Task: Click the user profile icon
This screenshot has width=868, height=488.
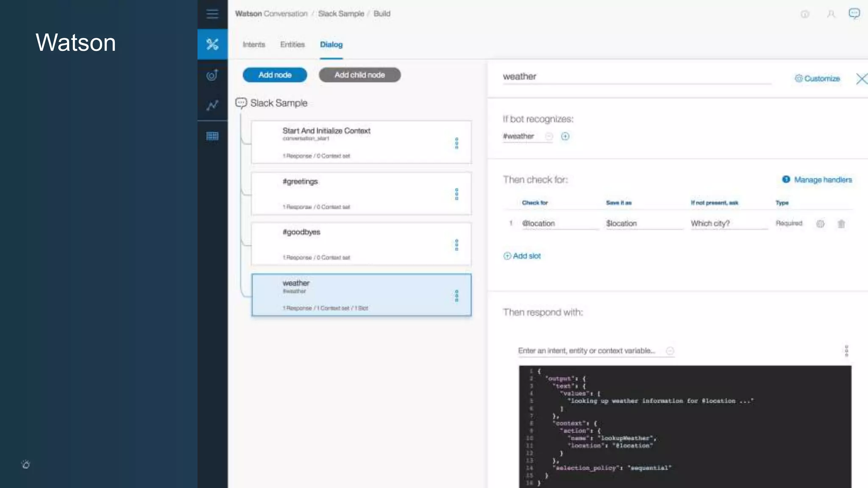Action: click(831, 14)
